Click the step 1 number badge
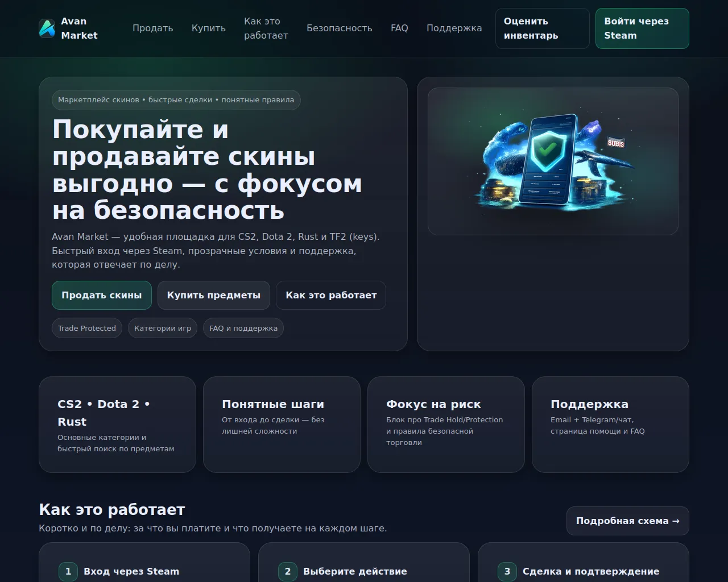 68,571
